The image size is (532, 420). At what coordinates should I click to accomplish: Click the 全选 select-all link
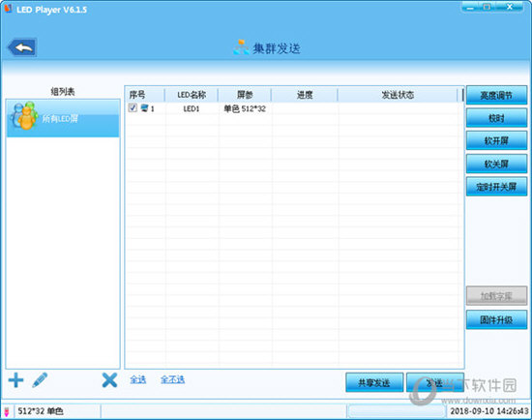point(138,379)
